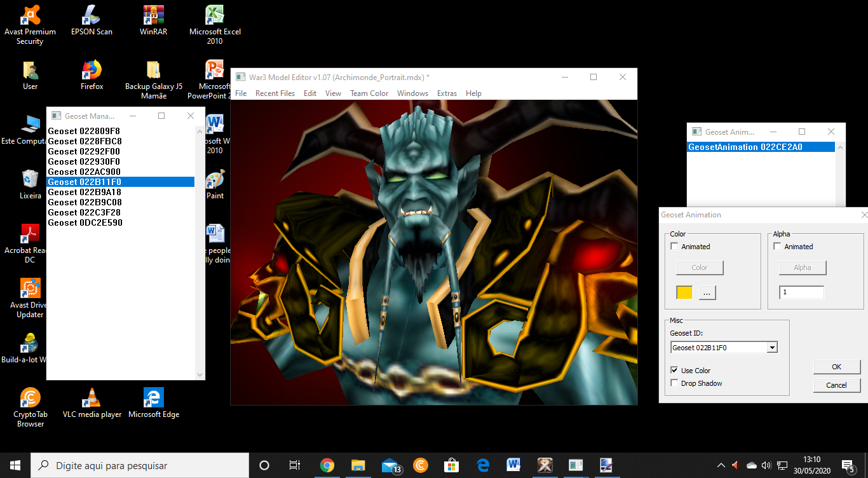Select Firefox desktop shortcut
Image resolution: width=868 pixels, height=478 pixels.
pos(92,76)
